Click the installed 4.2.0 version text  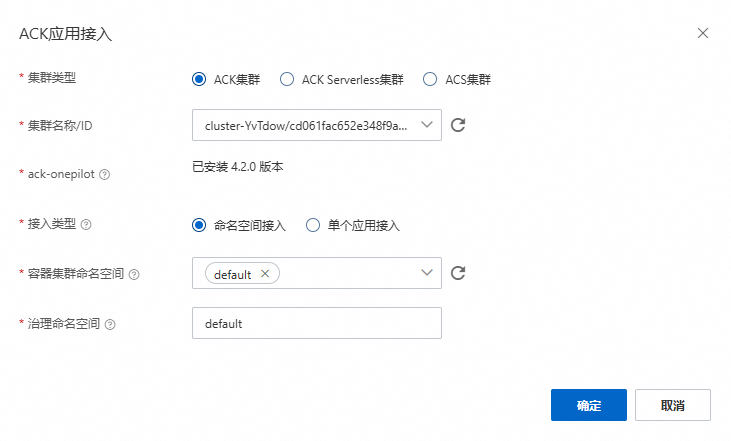pyautogui.click(x=238, y=167)
